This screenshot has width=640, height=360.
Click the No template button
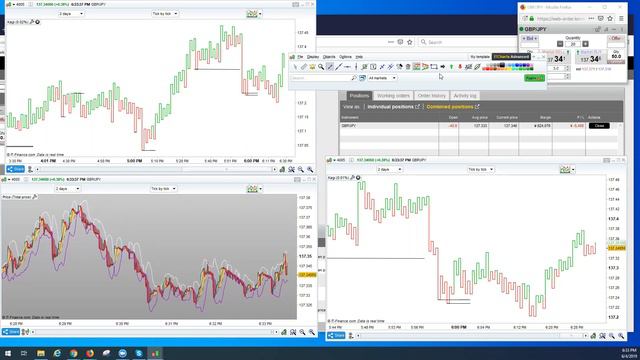point(480,57)
